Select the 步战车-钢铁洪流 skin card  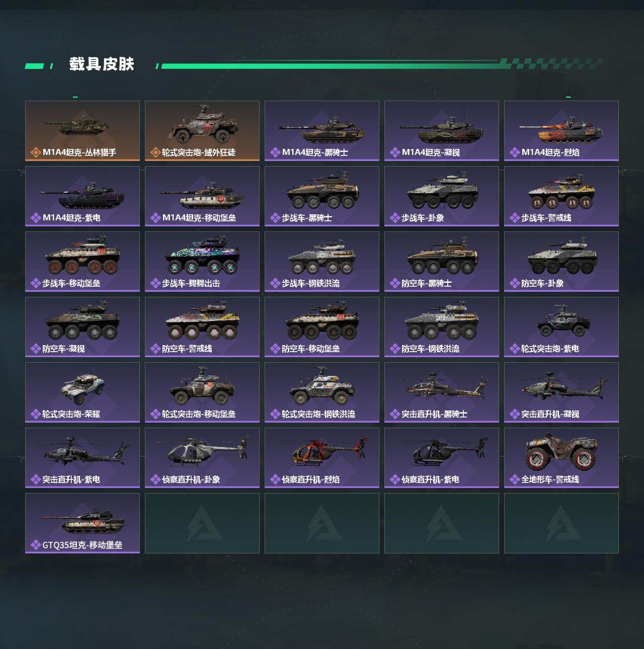click(x=322, y=262)
